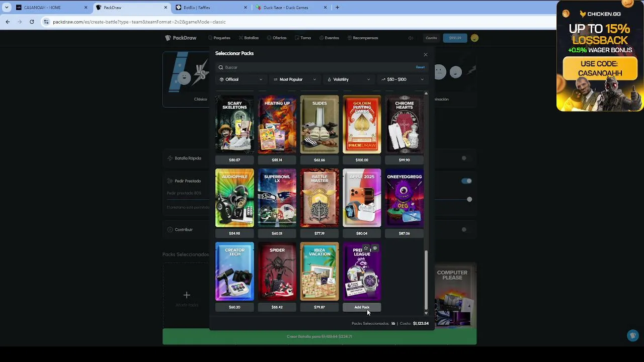Click the browser tab search dropdown arrow
This screenshot has width=644, height=362.
[7, 8]
